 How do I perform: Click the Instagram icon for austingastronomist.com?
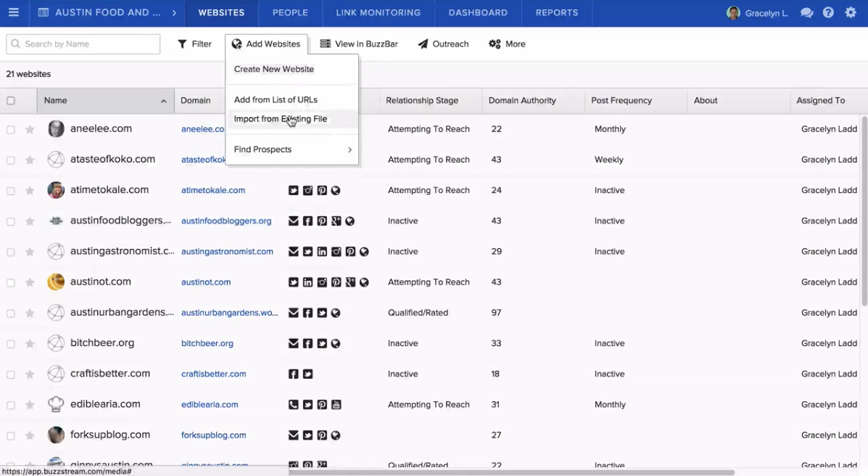[336, 252]
